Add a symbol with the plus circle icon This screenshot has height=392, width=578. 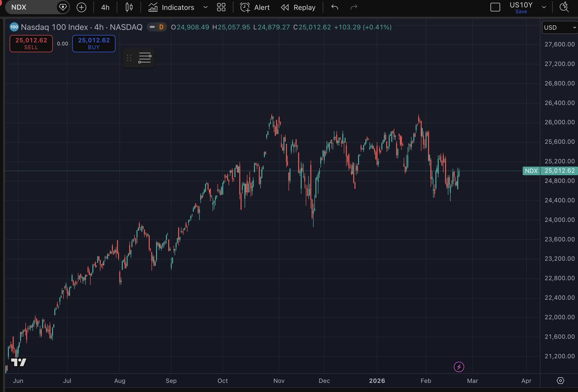pos(81,7)
